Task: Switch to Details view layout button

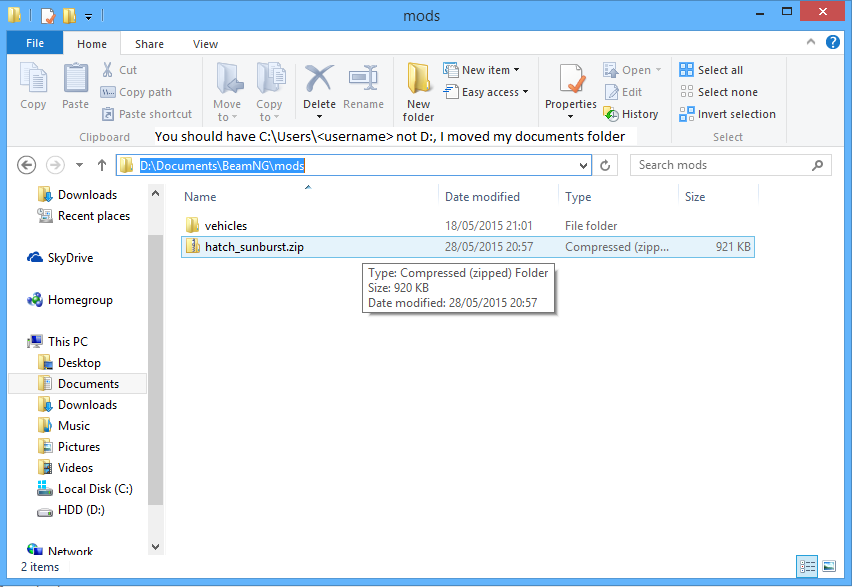Action: [807, 567]
